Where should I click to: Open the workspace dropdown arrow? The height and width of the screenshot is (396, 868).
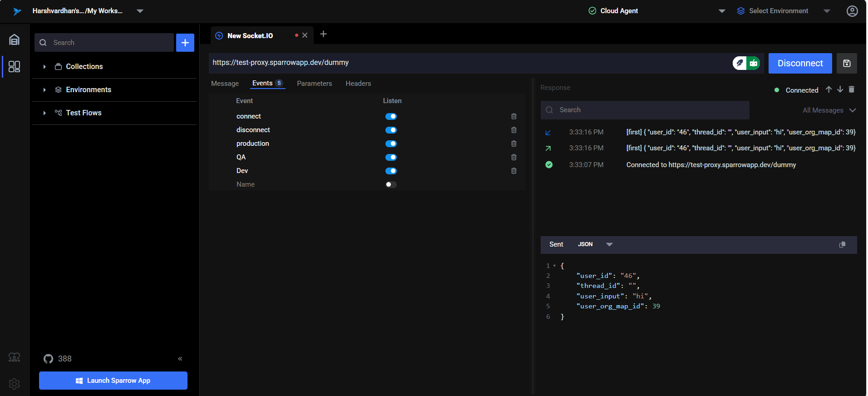[x=140, y=11]
